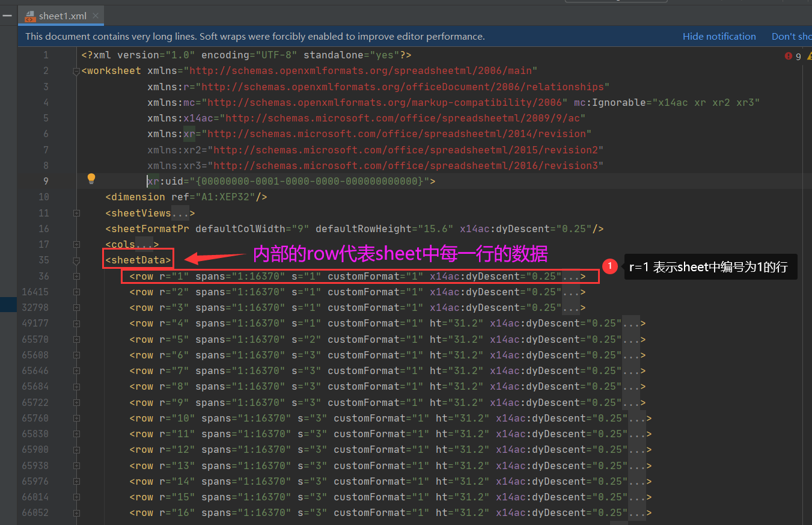812x525 pixels.
Task: Click the "Don't show" link in the notification bar
Action: 793,36
